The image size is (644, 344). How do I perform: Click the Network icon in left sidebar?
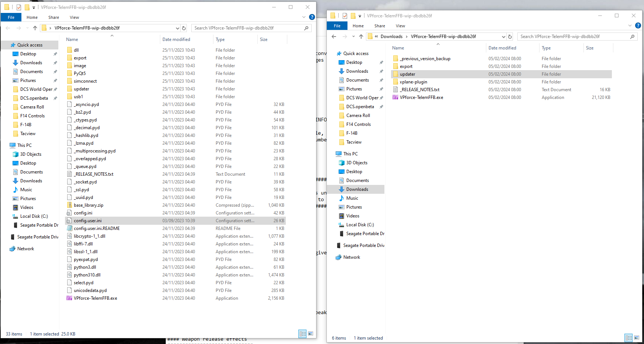[x=13, y=249]
